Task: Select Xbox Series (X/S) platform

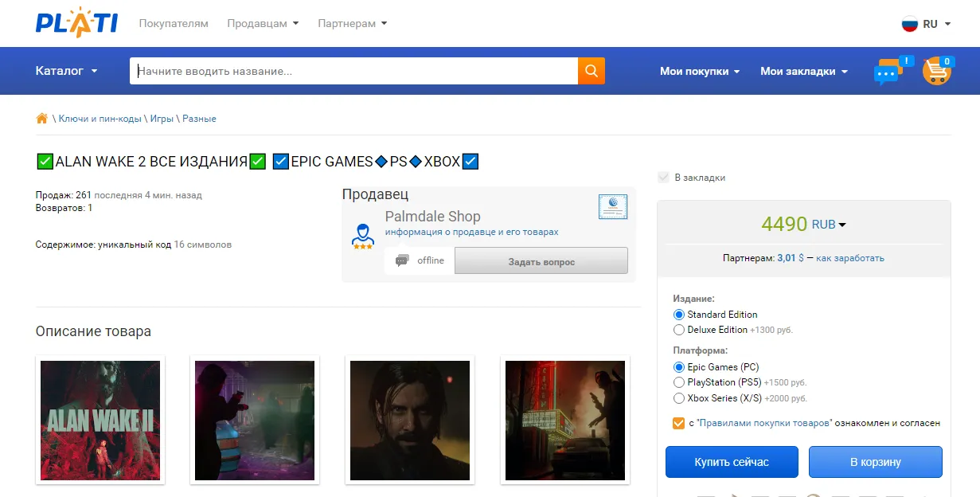Action: 679,398
